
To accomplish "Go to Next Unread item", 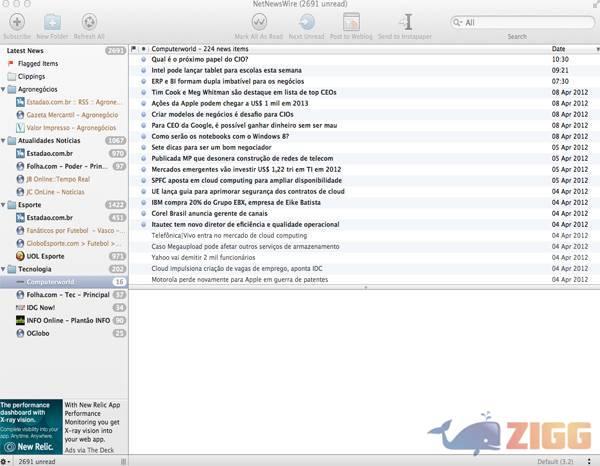I will 307,22.
